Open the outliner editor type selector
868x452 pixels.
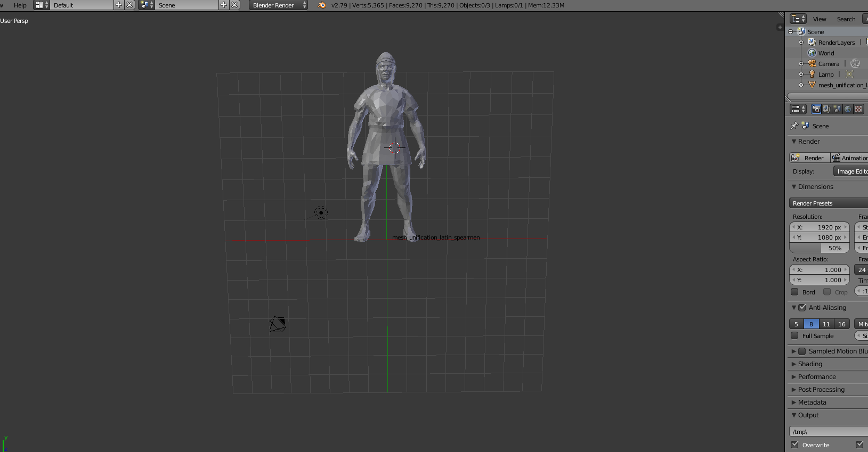point(798,19)
